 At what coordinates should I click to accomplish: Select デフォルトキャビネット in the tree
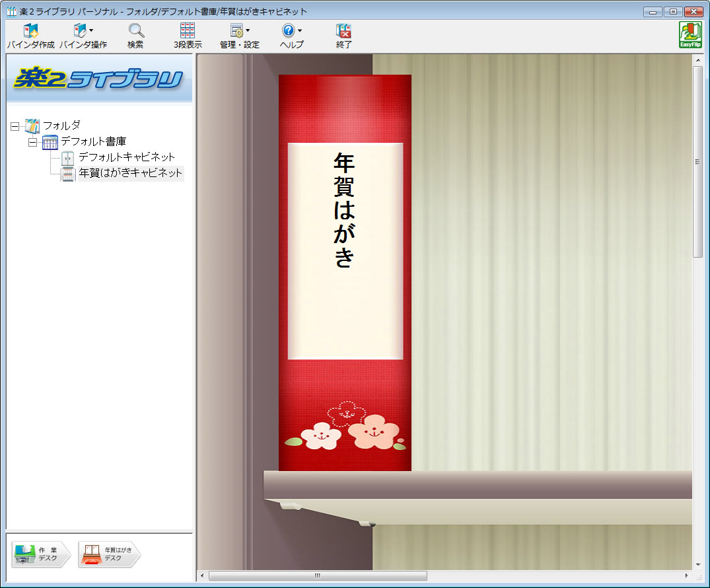(126, 157)
